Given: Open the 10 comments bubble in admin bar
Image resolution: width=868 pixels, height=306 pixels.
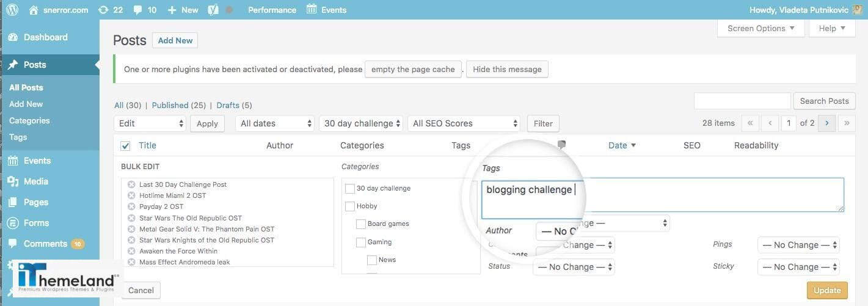Looking at the screenshot, I should coord(145,10).
